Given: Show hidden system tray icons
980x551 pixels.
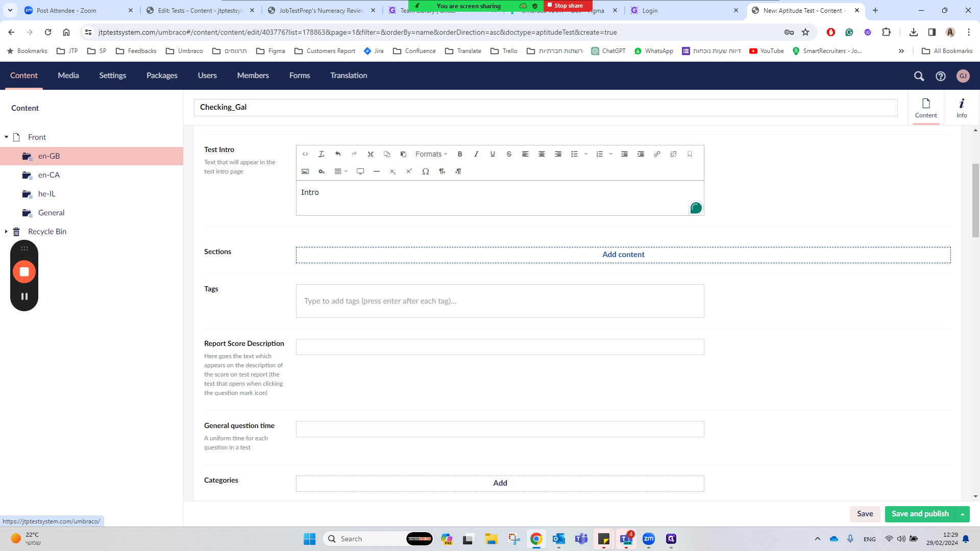Looking at the screenshot, I should (818, 539).
